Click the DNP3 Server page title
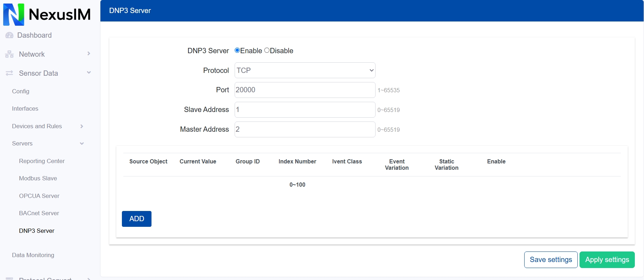 coord(130,11)
